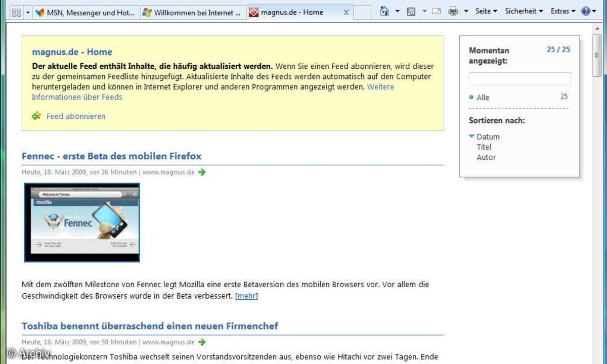
Task: Select the Alle filter category
Action: (483, 97)
